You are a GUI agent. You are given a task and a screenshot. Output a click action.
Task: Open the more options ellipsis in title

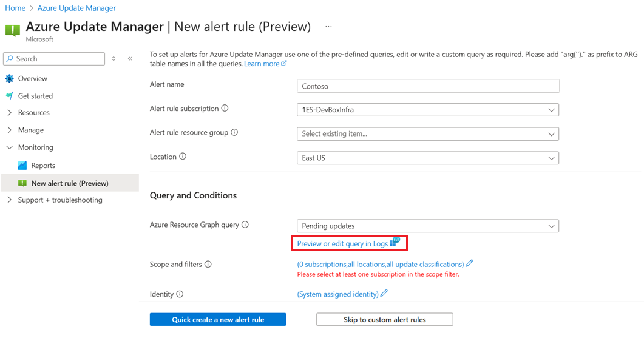point(328,27)
